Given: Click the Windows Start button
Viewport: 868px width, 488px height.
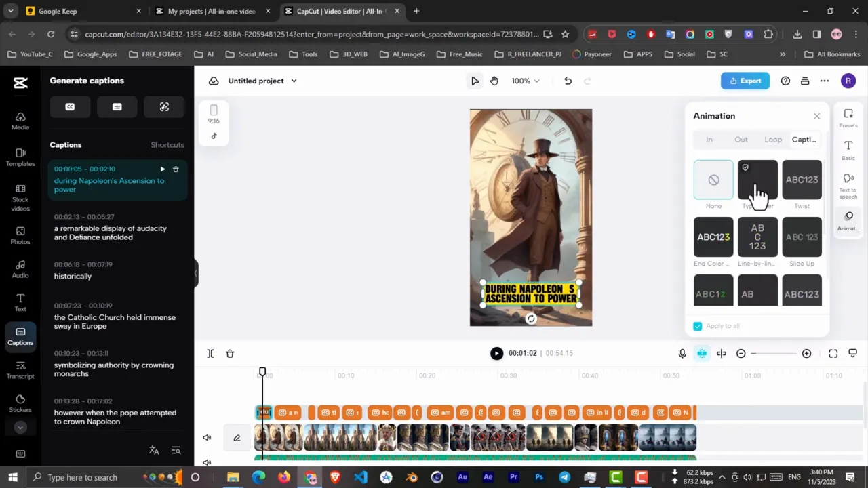Looking at the screenshot, I should tap(12, 477).
